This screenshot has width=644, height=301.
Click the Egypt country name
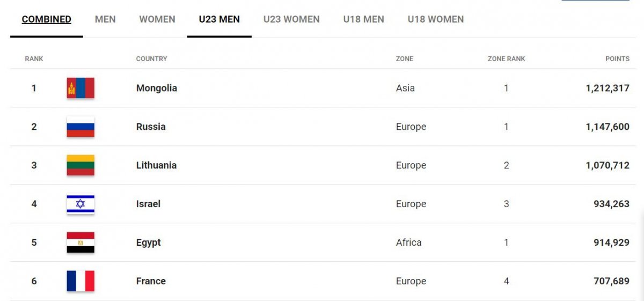148,243
